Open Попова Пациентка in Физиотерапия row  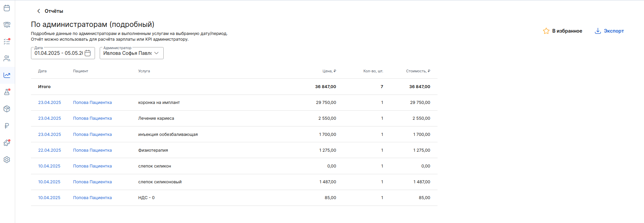[x=92, y=150]
